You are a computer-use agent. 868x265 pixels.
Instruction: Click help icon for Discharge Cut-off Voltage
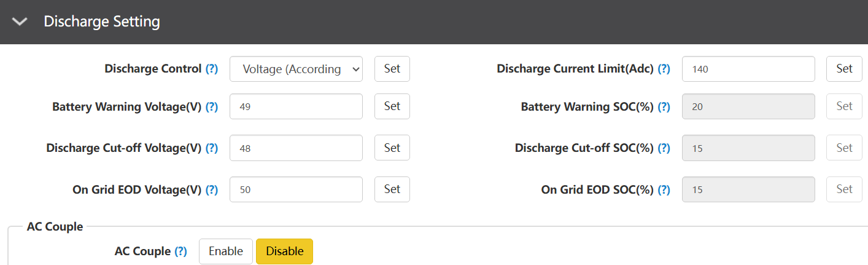(211, 148)
